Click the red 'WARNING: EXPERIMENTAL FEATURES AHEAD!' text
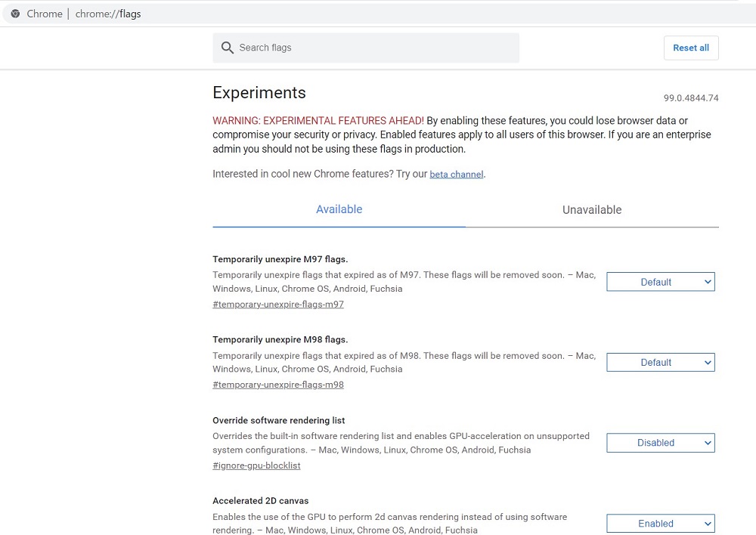Screen dimensions: 756x535 pyautogui.click(x=318, y=120)
